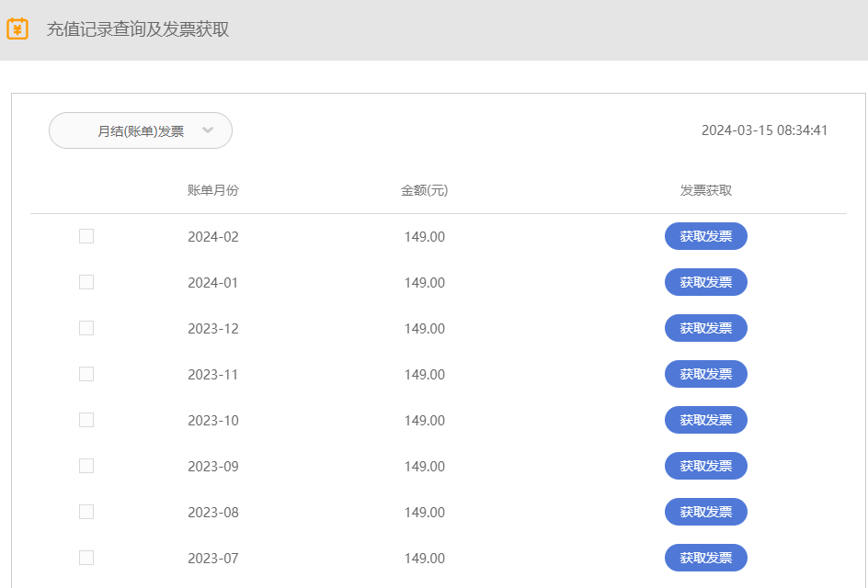868x588 pixels.
Task: Click the bill month text 2023-12
Action: coord(213,329)
